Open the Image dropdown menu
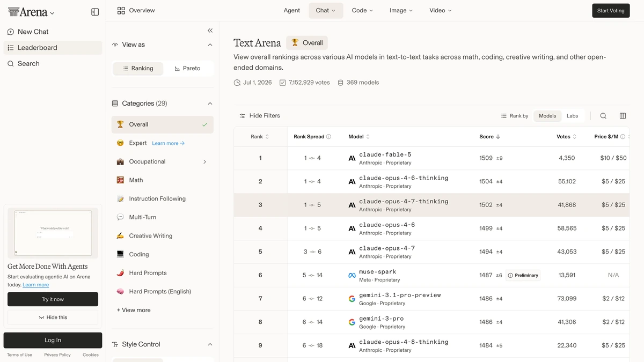The height and width of the screenshot is (362, 644). pos(401,11)
